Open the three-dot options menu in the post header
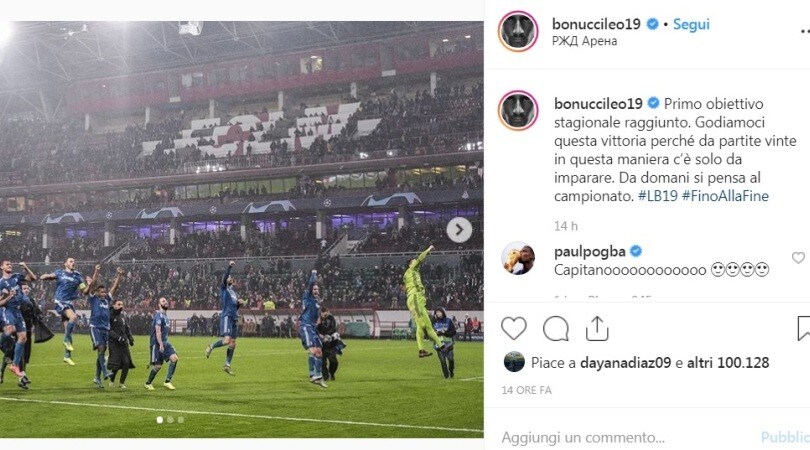Screen dimensions: 810x450 (x=804, y=32)
